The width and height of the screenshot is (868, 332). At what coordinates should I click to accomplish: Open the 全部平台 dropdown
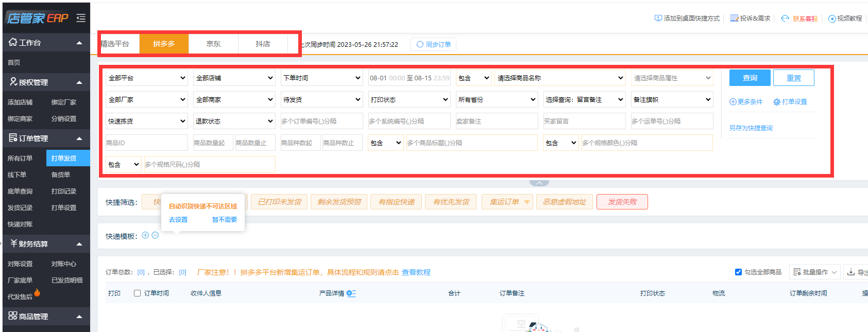pyautogui.click(x=147, y=78)
